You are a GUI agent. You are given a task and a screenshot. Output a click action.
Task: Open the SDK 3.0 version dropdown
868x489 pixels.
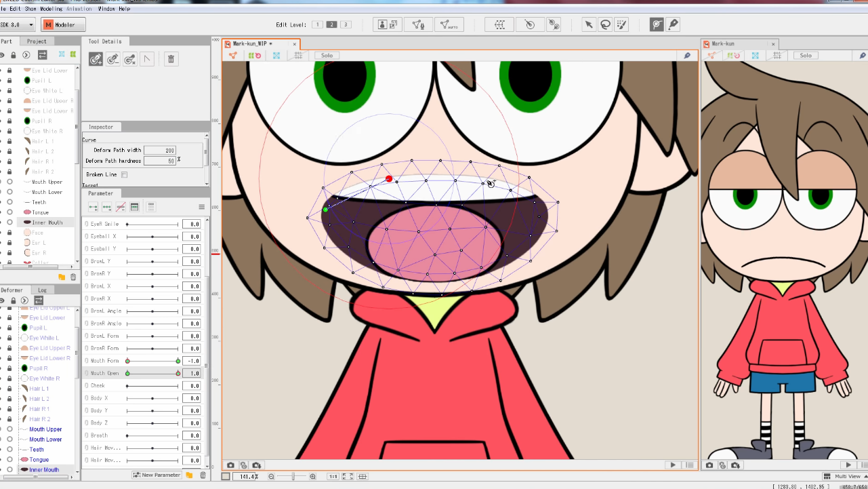pos(18,24)
